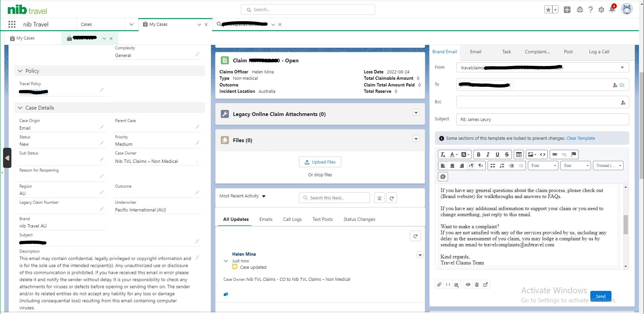Open Helen Mina's profile link in feed

point(244,254)
